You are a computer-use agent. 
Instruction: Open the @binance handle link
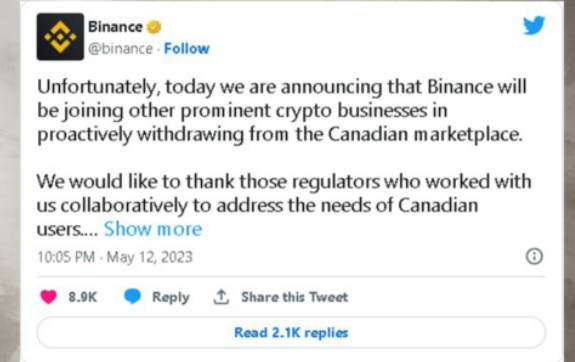coord(121,48)
